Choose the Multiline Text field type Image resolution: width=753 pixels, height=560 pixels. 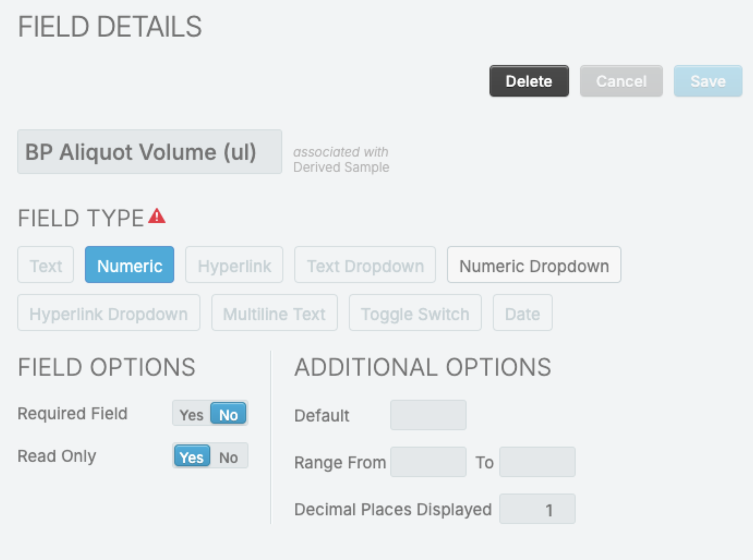(x=274, y=313)
